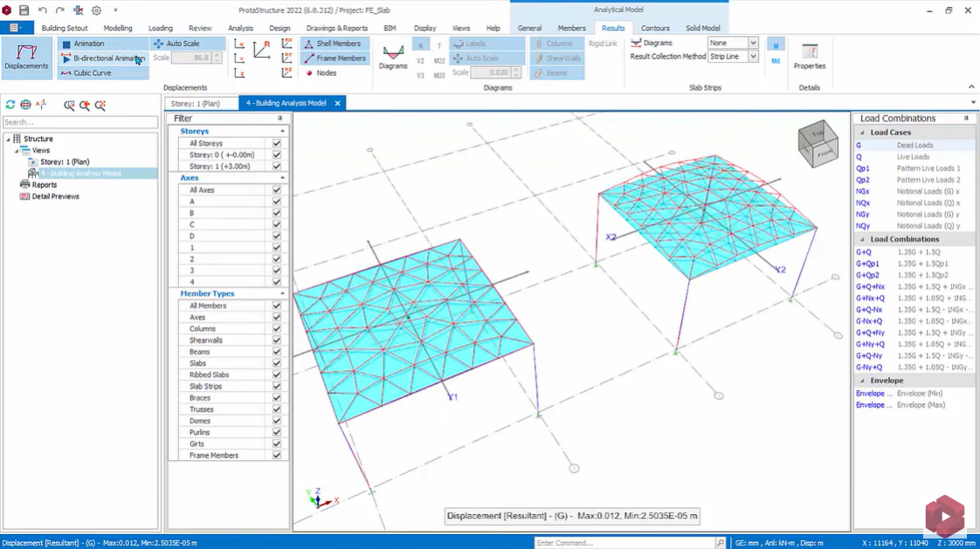Click the Displacements ribbon button
Image resolution: width=980 pixels, height=549 pixels.
coord(26,58)
